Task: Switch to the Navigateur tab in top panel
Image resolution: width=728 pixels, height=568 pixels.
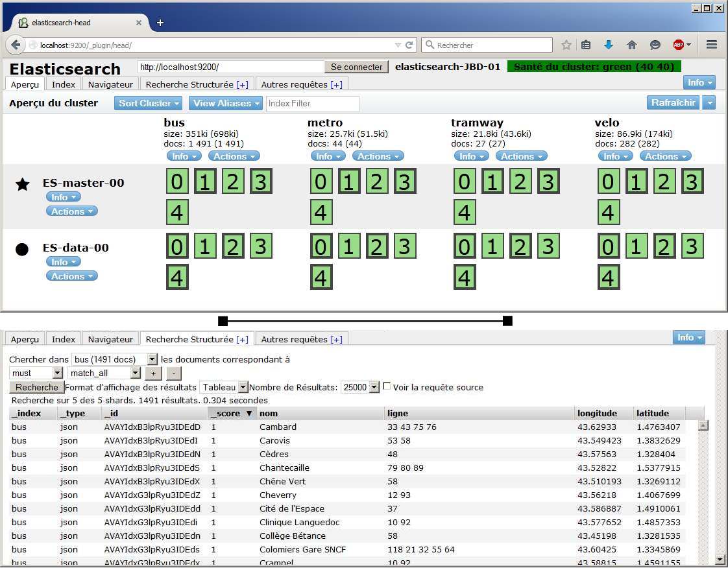Action: (110, 84)
